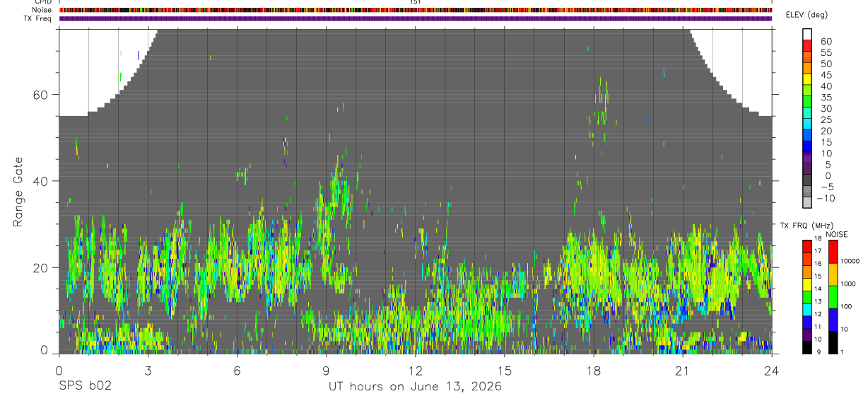
Task: Click the Noise color strip at top
Action: 416,10
